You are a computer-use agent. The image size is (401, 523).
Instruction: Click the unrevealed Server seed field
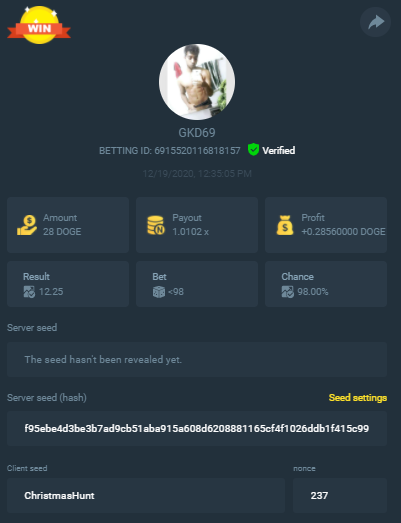coord(197,359)
